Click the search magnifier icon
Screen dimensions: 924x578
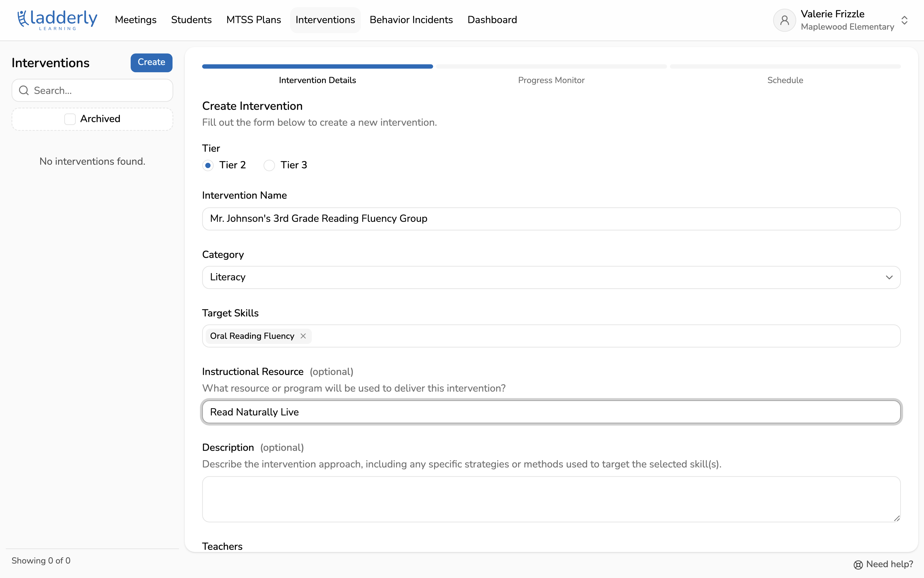click(x=24, y=90)
